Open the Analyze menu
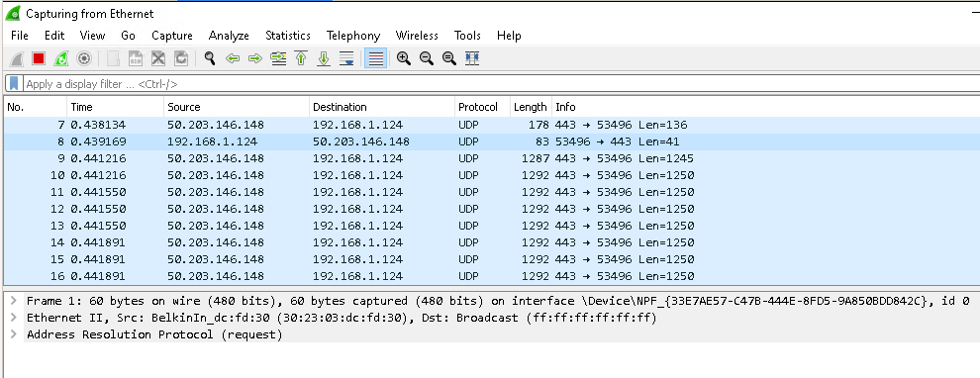Viewport: 980px width, 378px height. 229,36
